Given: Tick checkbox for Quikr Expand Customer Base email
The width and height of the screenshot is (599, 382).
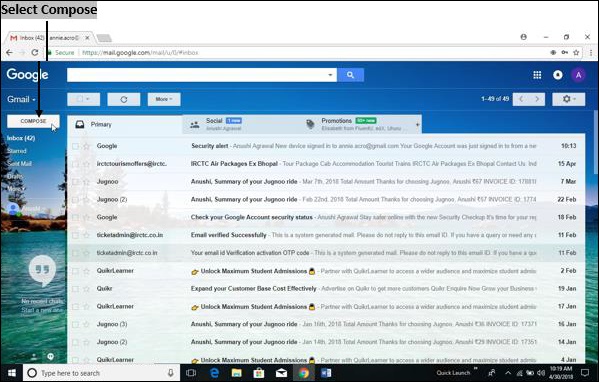Looking at the screenshot, I should [76, 289].
